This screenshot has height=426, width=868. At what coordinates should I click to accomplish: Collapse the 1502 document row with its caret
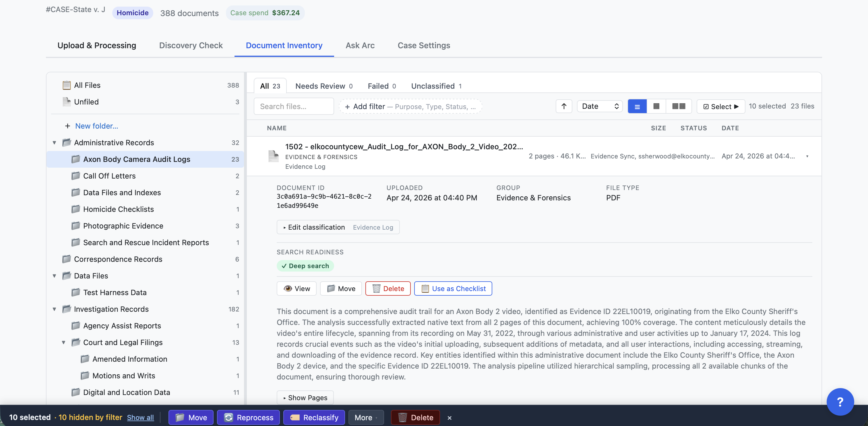(x=807, y=156)
